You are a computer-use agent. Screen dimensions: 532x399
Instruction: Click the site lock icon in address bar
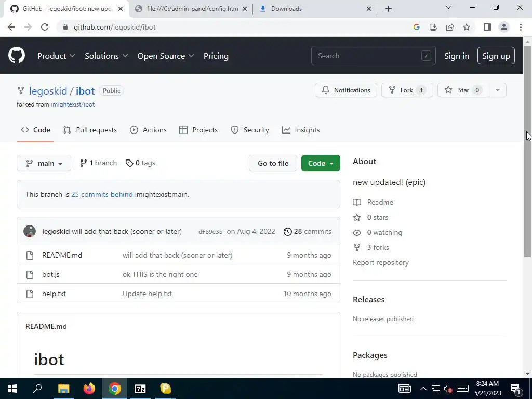(65, 27)
